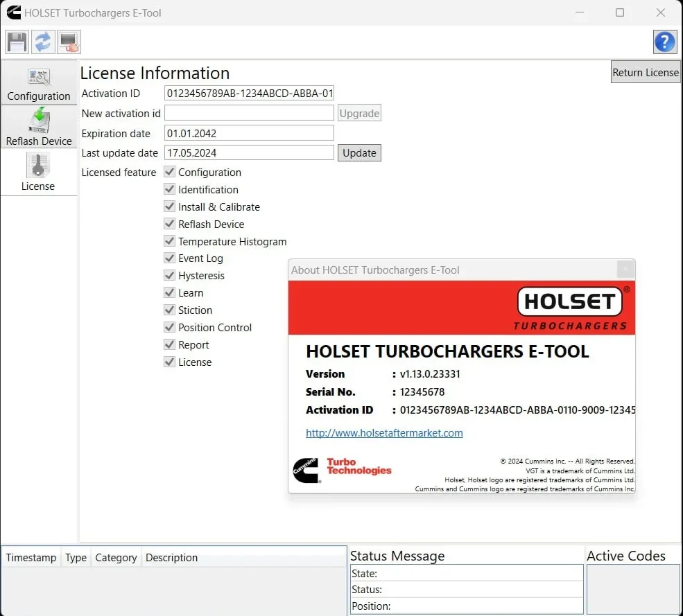Toggle the Configuration licensed feature checkbox
The image size is (683, 616).
(169, 172)
